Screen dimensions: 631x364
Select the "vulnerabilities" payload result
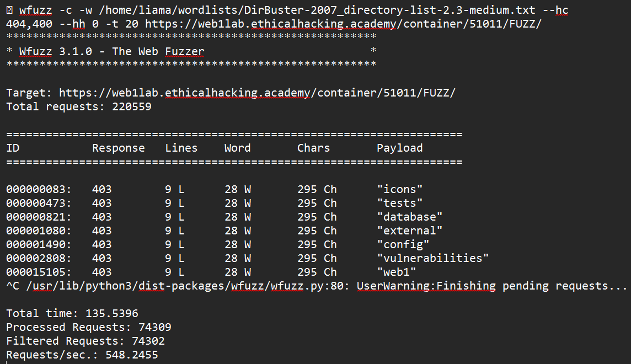432,258
